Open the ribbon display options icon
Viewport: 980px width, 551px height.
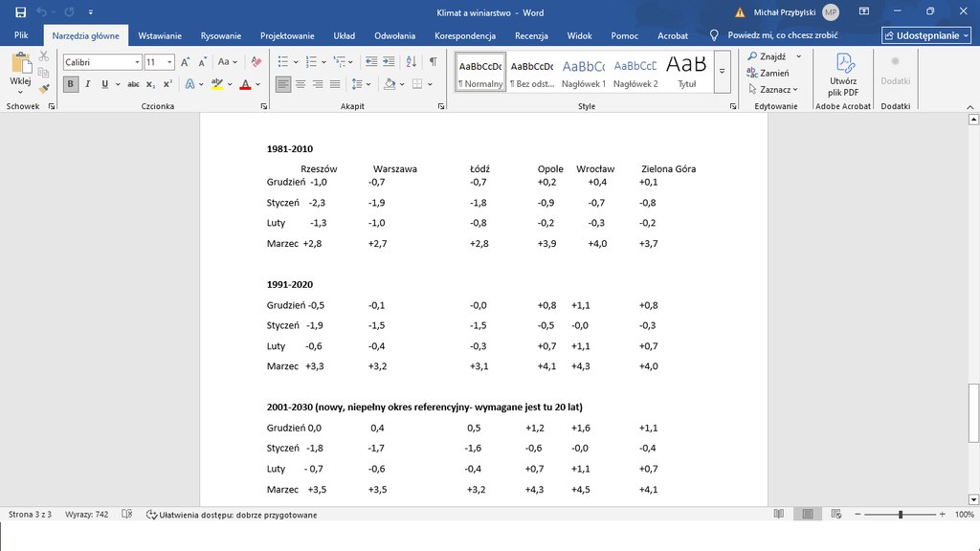[x=864, y=11]
